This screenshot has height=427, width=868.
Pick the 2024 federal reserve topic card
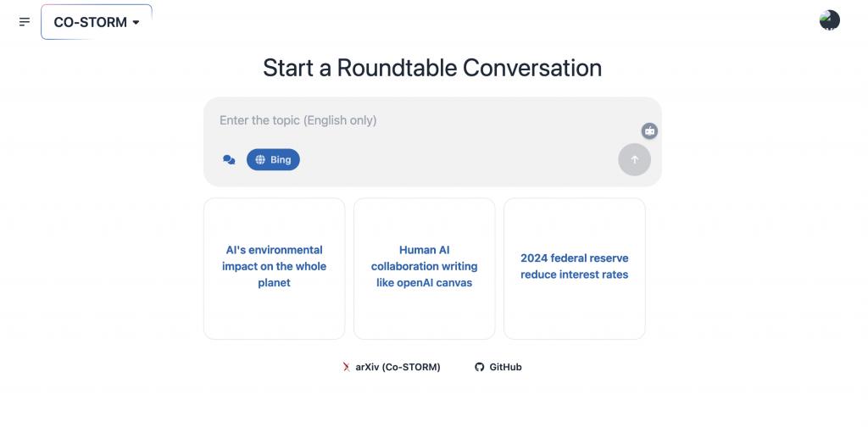tap(574, 267)
